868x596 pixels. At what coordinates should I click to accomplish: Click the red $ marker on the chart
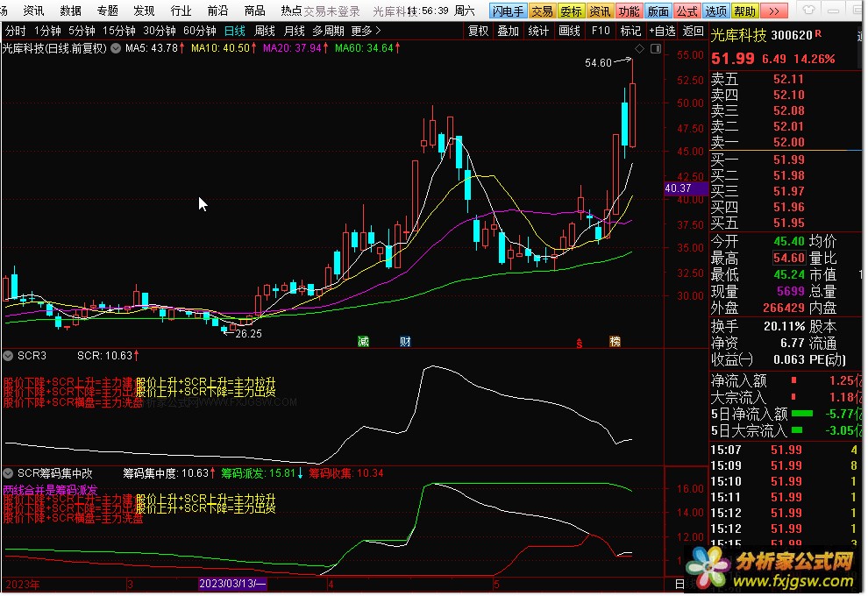(579, 343)
